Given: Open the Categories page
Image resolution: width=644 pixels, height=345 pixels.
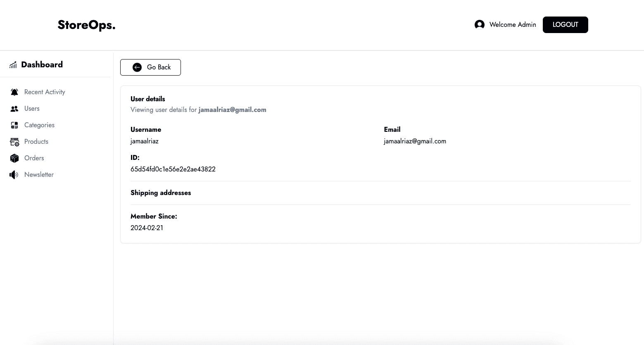Looking at the screenshot, I should click(39, 125).
